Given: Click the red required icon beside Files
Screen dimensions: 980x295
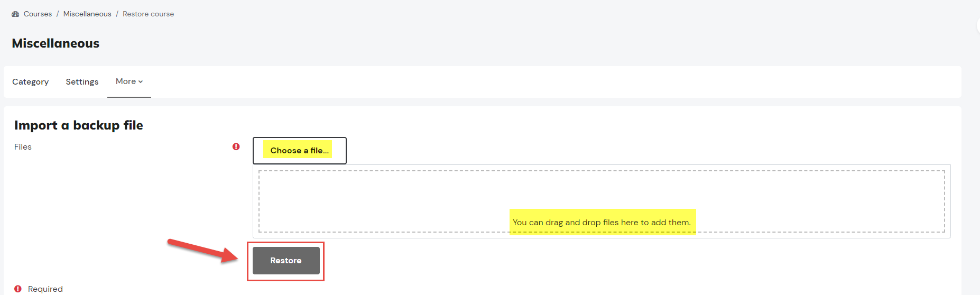Looking at the screenshot, I should click(236, 146).
